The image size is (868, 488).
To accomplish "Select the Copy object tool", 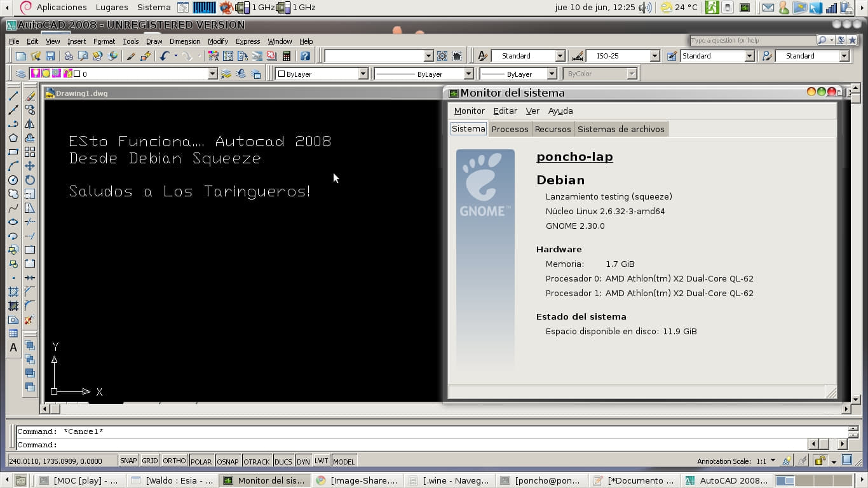I will pos(30,110).
